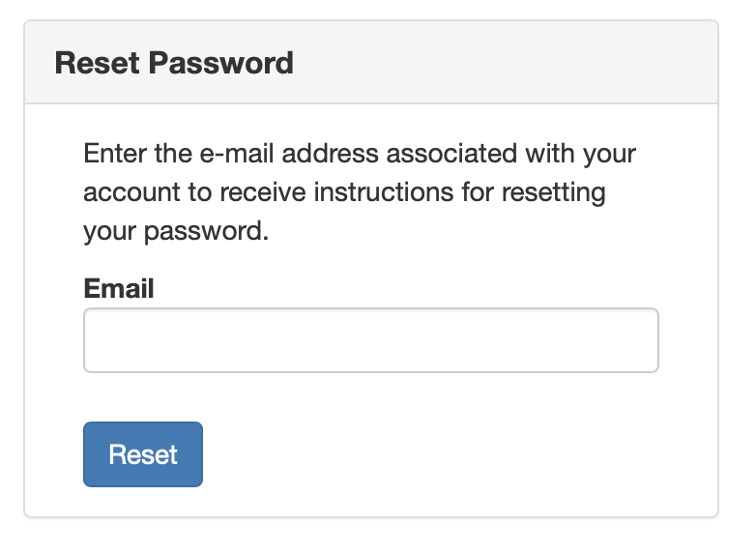Focus the Email input field
Viewport: 756px width, 553px height.
point(370,340)
